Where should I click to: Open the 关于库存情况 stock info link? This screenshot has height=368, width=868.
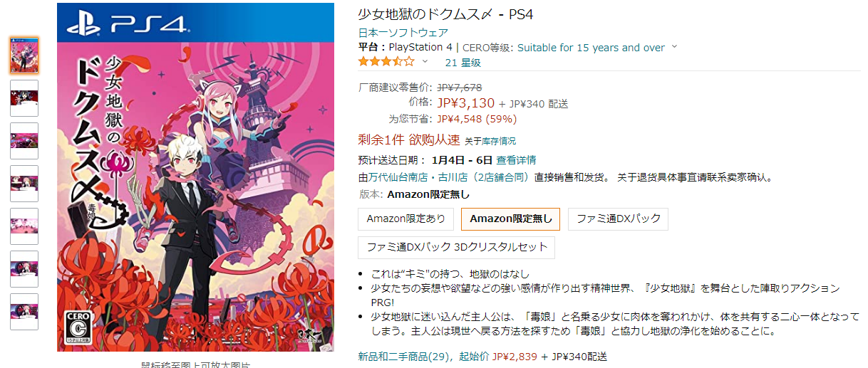click(x=490, y=141)
